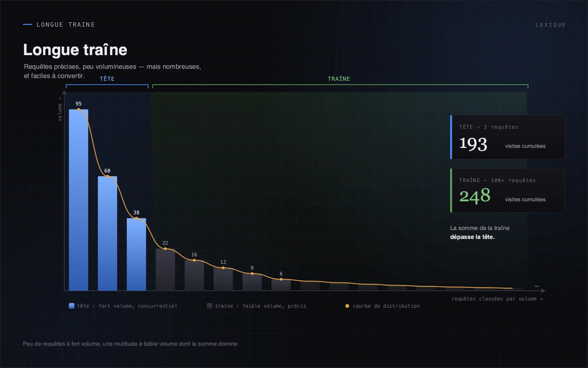Click the curve point at value 9
The width and height of the screenshot is (588, 368).
[252, 274]
